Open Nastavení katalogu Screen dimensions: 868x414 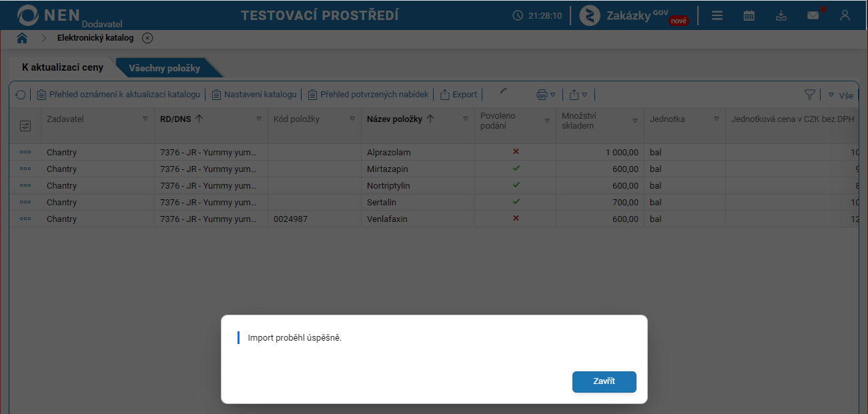[254, 95]
